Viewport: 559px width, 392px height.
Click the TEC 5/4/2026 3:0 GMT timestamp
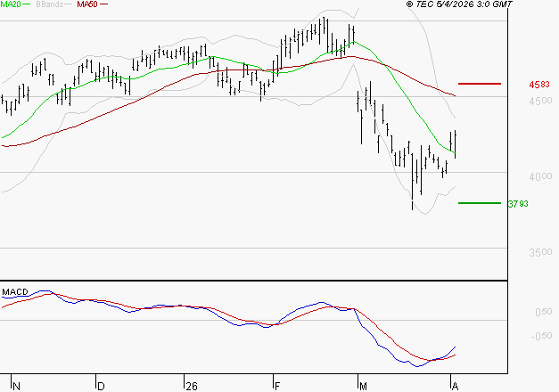click(x=459, y=4)
